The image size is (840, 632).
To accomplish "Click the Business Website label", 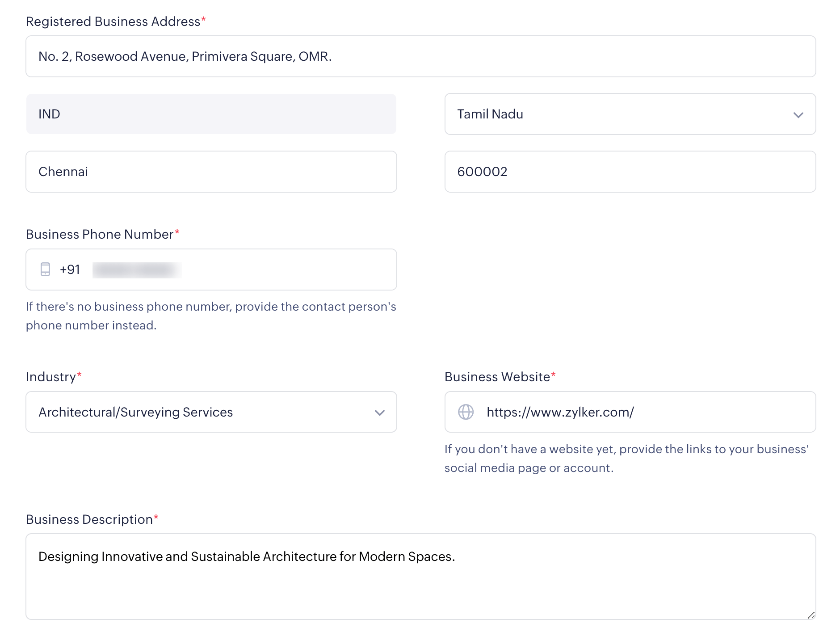I will [497, 377].
